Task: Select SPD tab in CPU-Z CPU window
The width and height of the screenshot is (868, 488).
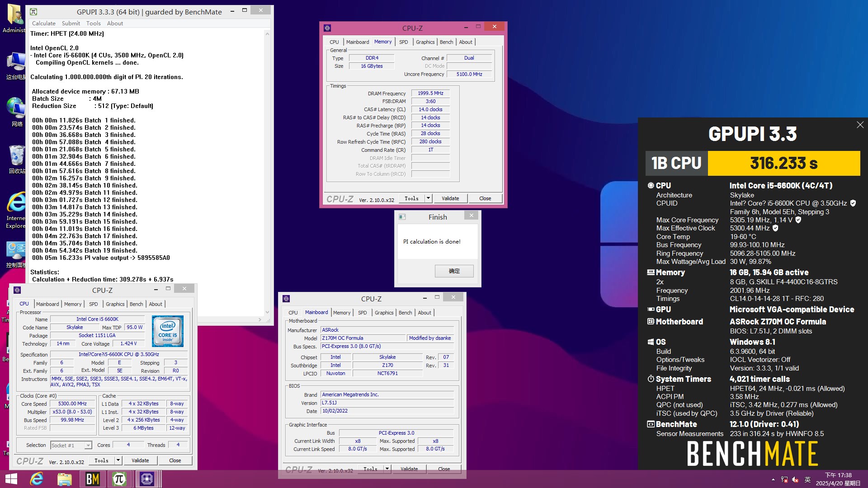Action: pos(94,304)
